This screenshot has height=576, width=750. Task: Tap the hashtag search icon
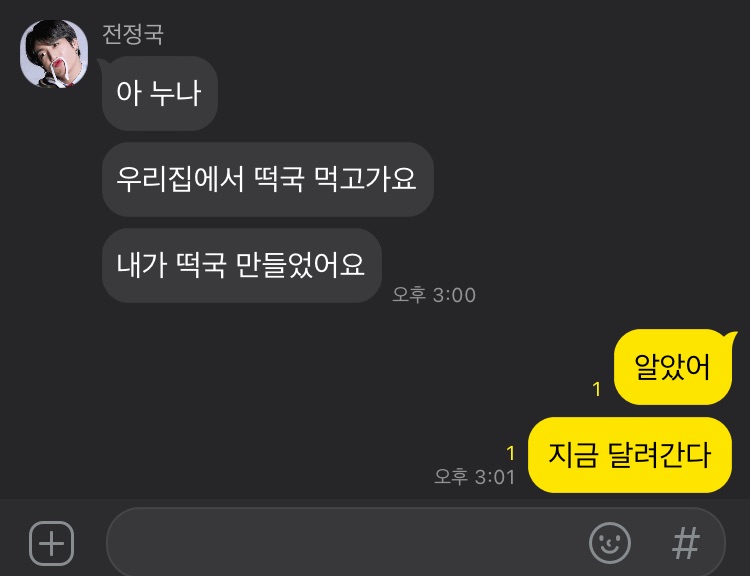pos(686,543)
